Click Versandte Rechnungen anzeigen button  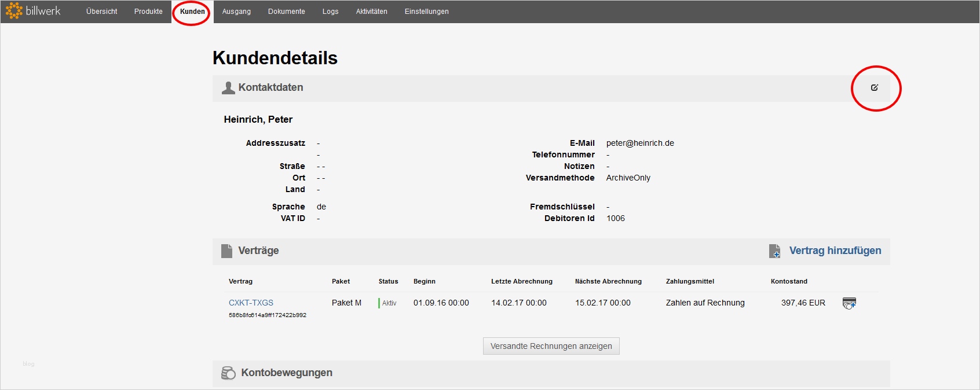pos(551,346)
